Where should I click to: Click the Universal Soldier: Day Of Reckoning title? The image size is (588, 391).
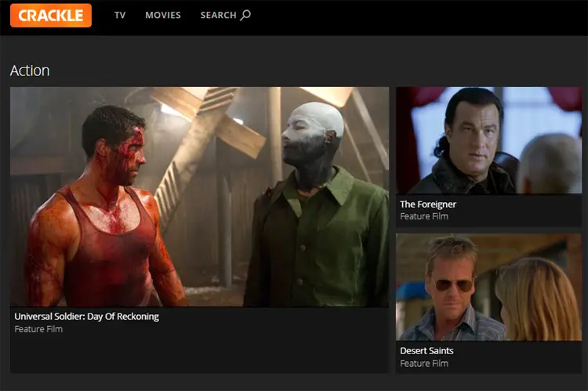(86, 317)
